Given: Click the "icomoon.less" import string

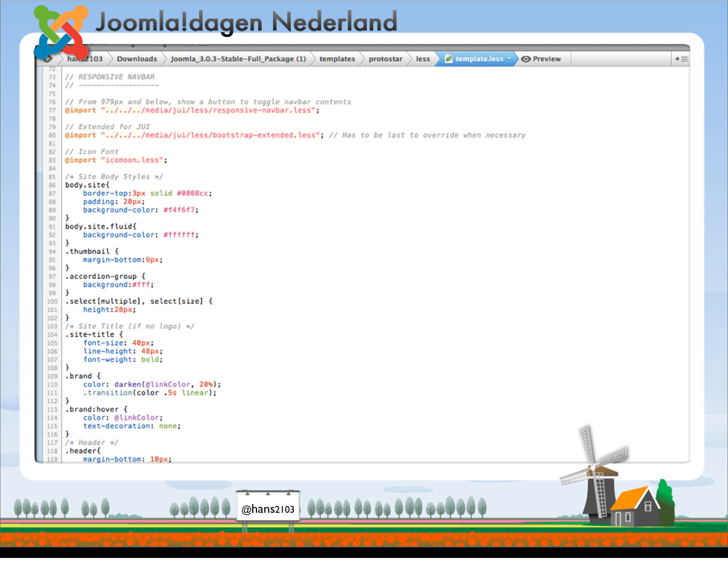Looking at the screenshot, I should (132, 160).
